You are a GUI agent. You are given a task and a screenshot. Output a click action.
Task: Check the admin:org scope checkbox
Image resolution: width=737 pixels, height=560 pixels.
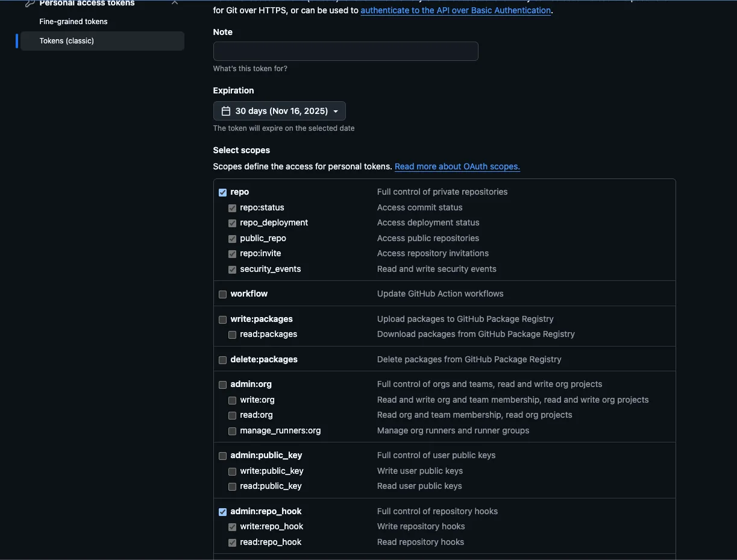tap(222, 385)
